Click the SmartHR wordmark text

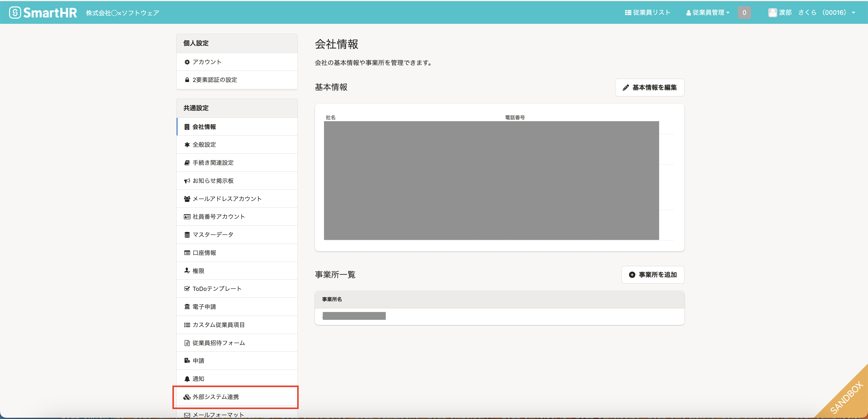pyautogui.click(x=50, y=13)
